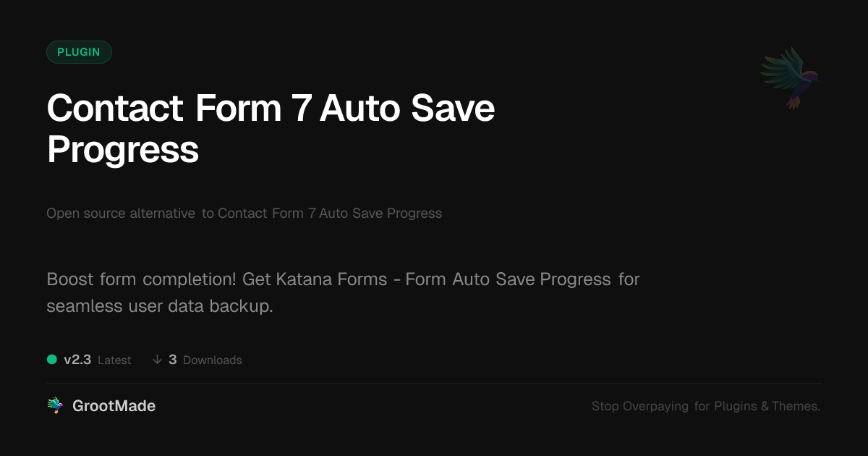This screenshot has height=456, width=868.
Task: Click the green PLUGIN badge
Action: click(x=79, y=52)
